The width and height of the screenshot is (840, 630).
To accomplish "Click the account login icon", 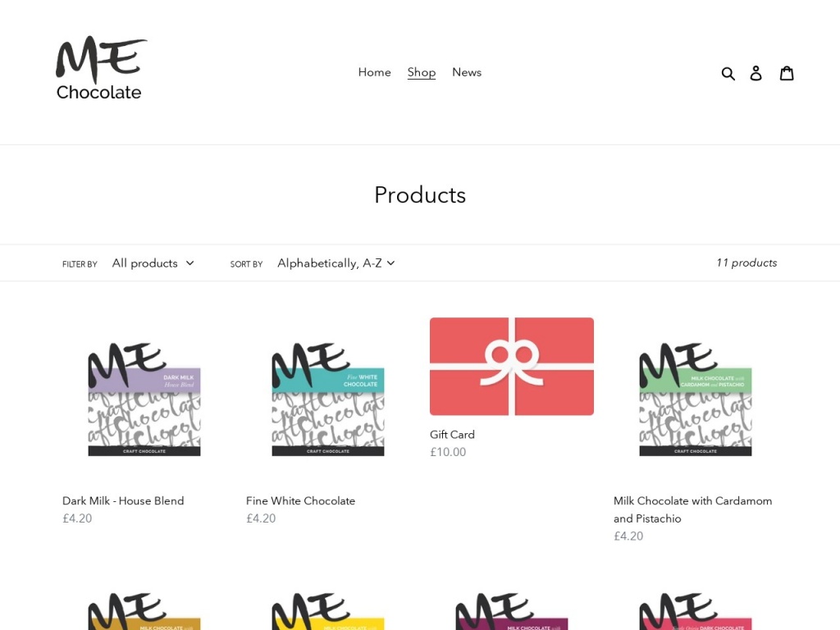I will tap(756, 73).
